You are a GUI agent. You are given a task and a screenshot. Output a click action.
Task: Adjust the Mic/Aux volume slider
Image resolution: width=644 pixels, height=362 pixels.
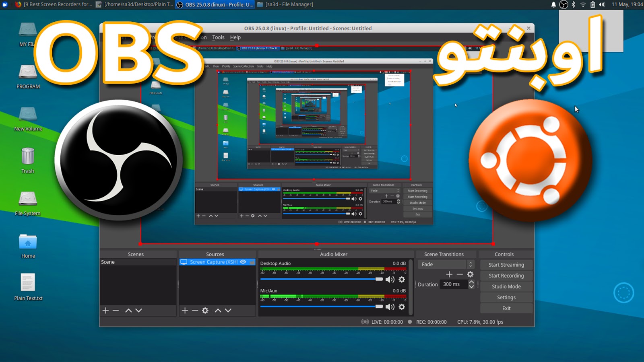(322, 306)
